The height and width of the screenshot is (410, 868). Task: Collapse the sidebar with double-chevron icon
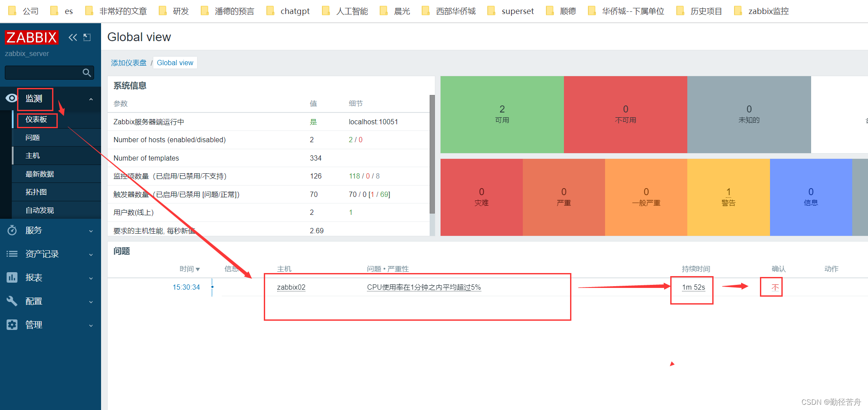click(73, 38)
